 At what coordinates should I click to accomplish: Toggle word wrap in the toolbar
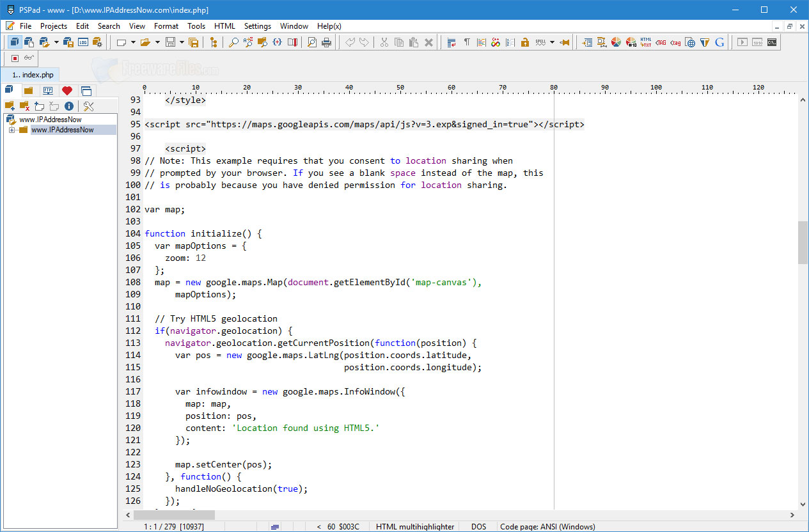[450, 42]
